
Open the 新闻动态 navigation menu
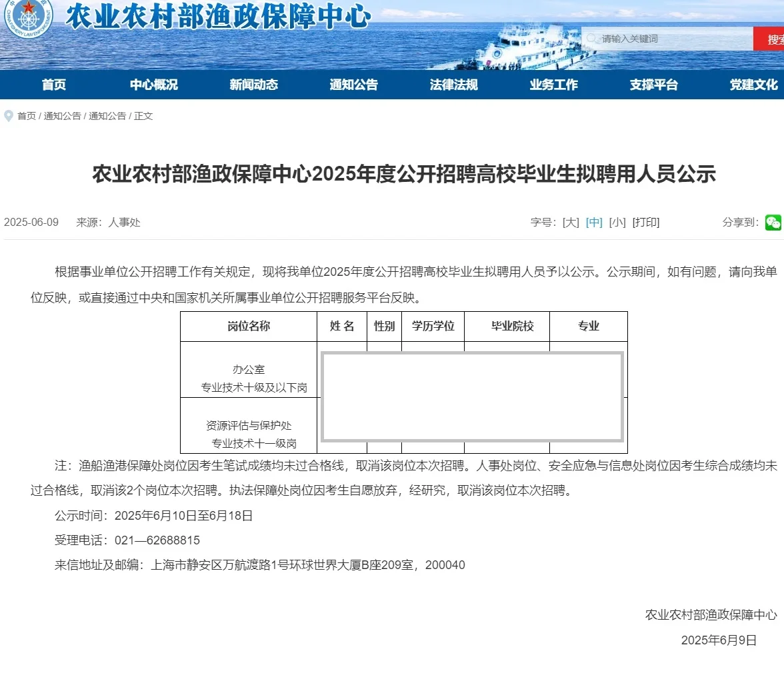(254, 85)
